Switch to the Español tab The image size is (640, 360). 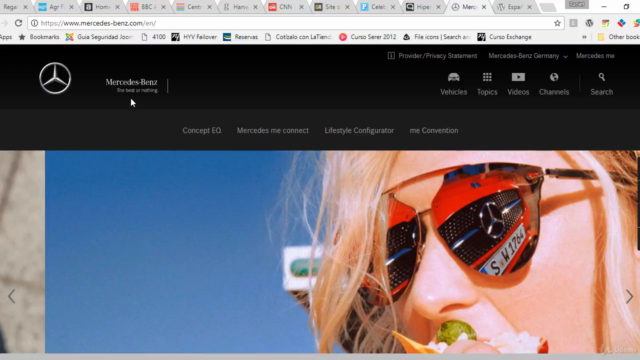click(x=515, y=7)
